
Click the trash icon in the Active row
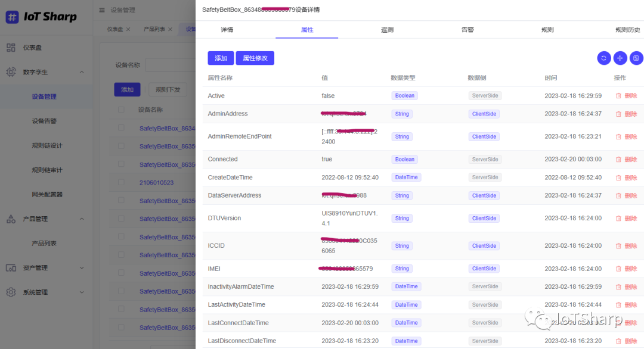pos(618,96)
